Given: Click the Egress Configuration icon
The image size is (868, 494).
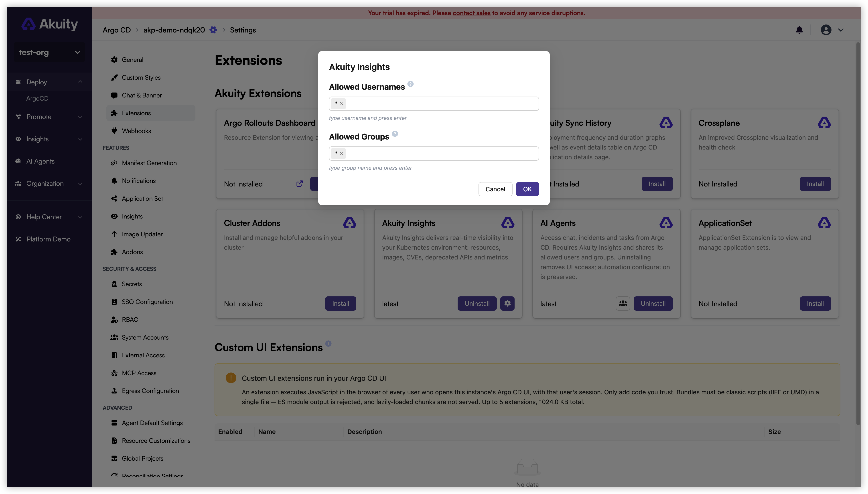Looking at the screenshot, I should click(114, 391).
